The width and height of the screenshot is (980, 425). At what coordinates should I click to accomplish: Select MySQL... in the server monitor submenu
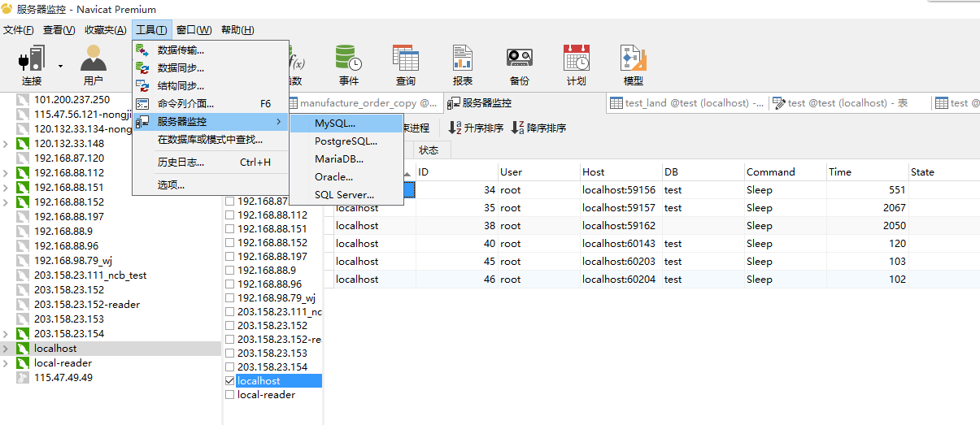[346, 124]
